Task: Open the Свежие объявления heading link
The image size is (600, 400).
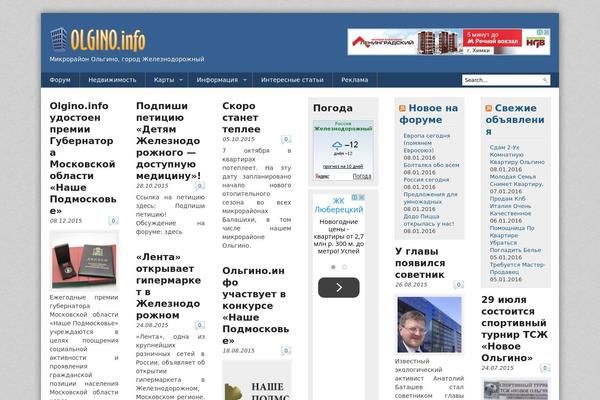Action: [515, 119]
